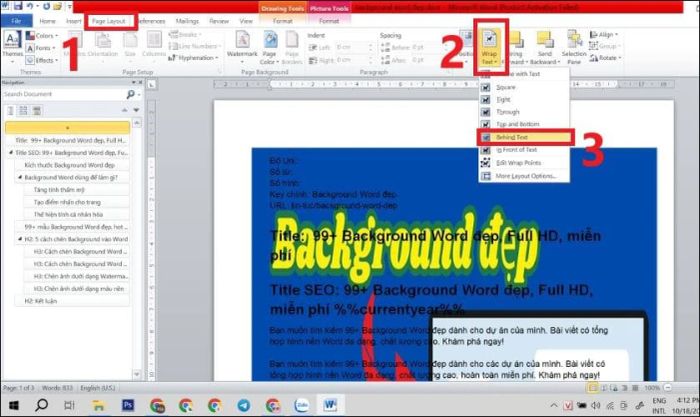Go to 'Kích thước Background Word đẹp' heading
This screenshot has height=417, width=700.
70,165
